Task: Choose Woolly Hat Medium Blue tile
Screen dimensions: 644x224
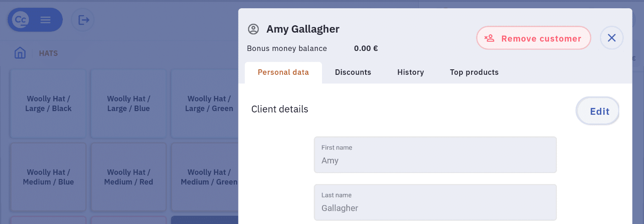Action: pyautogui.click(x=48, y=177)
